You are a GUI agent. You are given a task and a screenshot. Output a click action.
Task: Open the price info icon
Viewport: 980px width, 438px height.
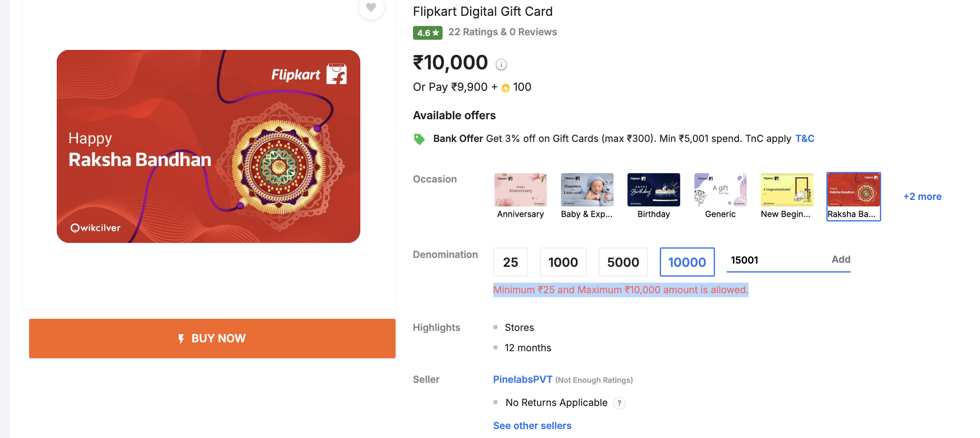(501, 64)
